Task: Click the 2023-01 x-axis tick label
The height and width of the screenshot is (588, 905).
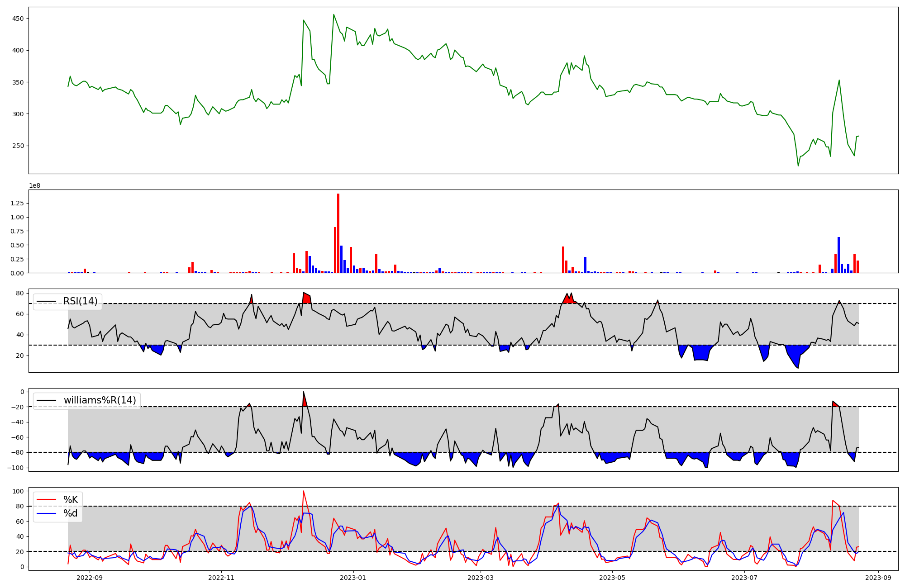Action: (x=352, y=578)
